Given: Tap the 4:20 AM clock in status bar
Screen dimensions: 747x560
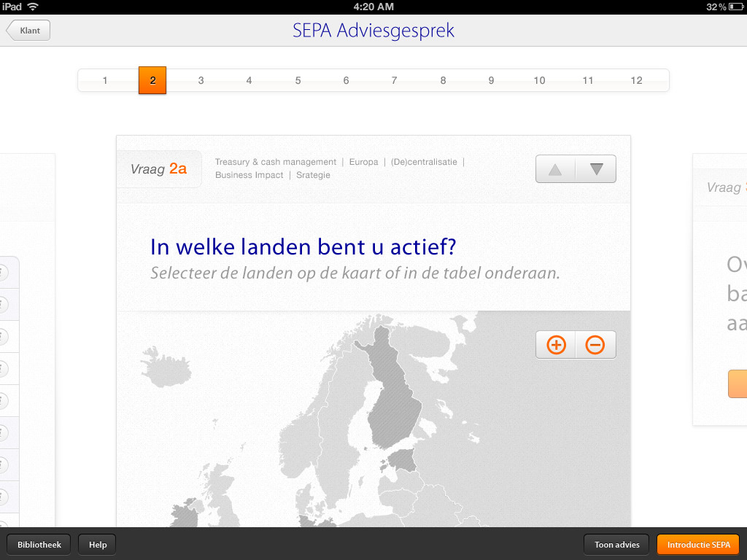Looking at the screenshot, I should [373, 7].
